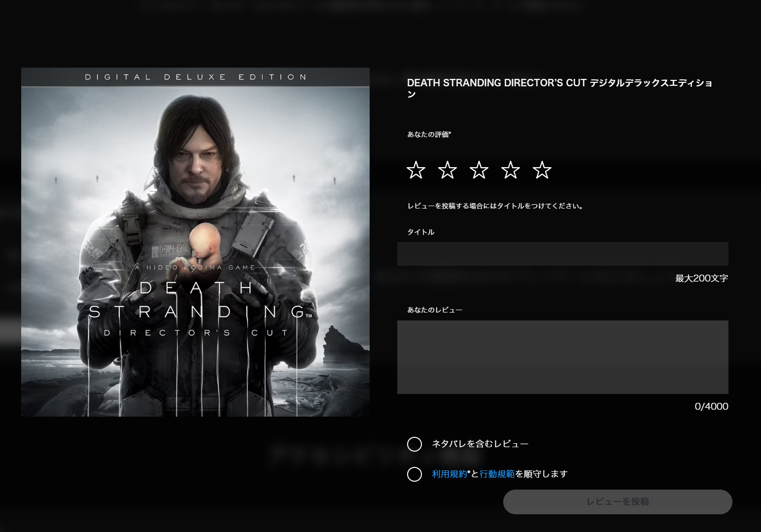Click the あなたの評価 rating label
The width and height of the screenshot is (761, 532).
pos(429,135)
